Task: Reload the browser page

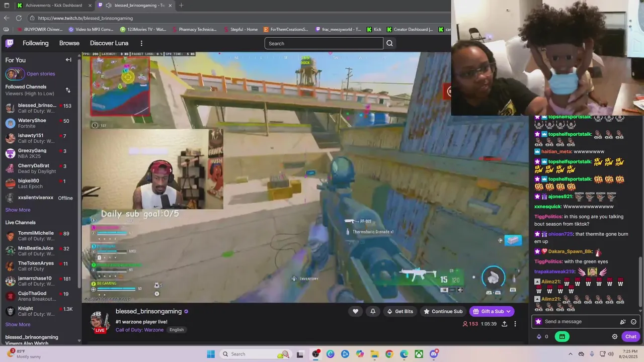Action: (x=19, y=18)
